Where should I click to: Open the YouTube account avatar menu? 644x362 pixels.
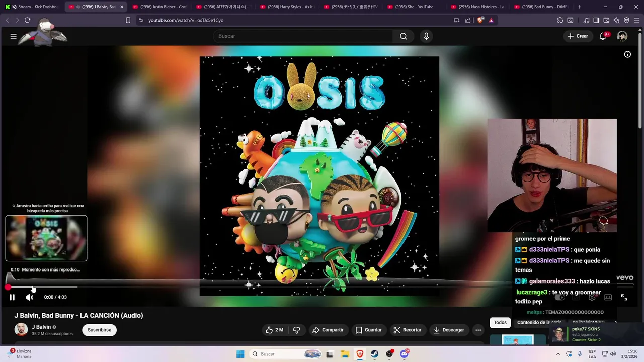click(x=622, y=36)
